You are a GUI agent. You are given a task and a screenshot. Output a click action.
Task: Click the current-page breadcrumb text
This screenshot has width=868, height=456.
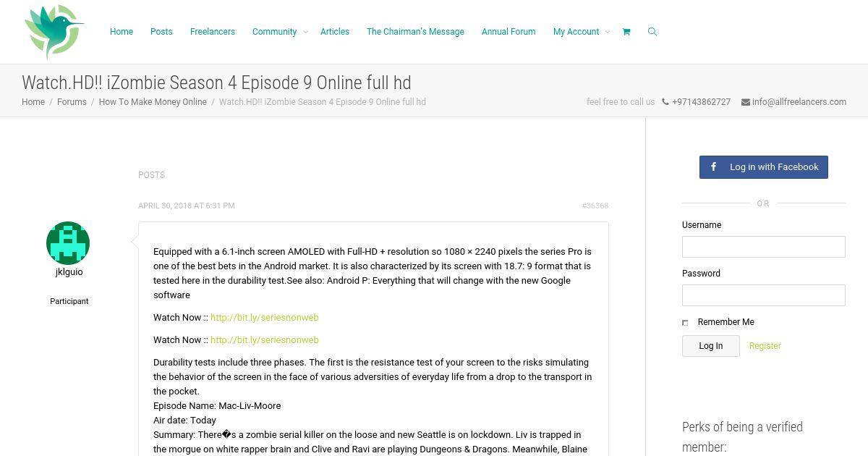[323, 102]
